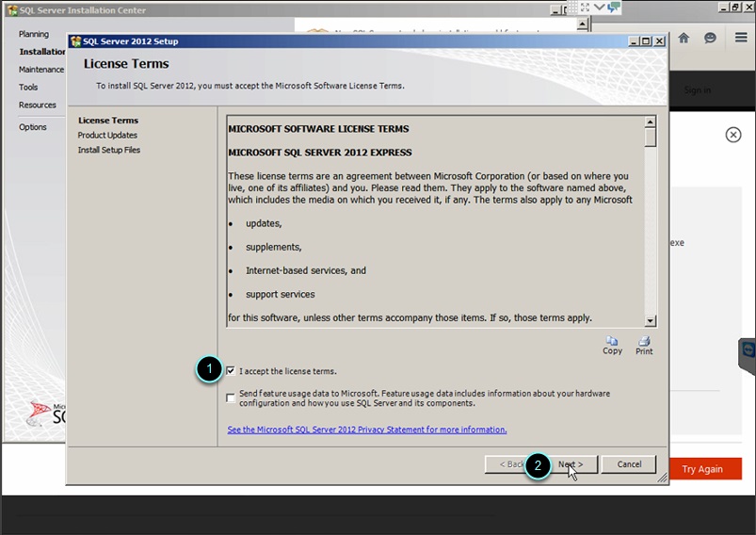
Task: Click the 'updates,' bullet text
Action: (x=264, y=223)
